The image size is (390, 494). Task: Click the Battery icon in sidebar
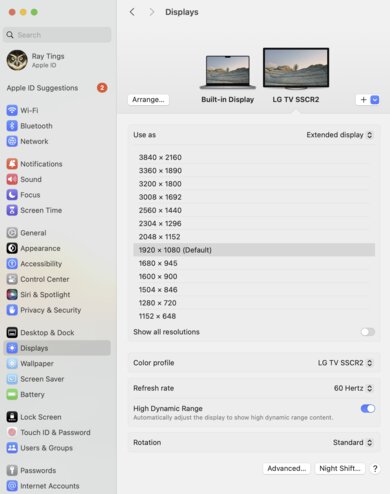click(x=12, y=394)
